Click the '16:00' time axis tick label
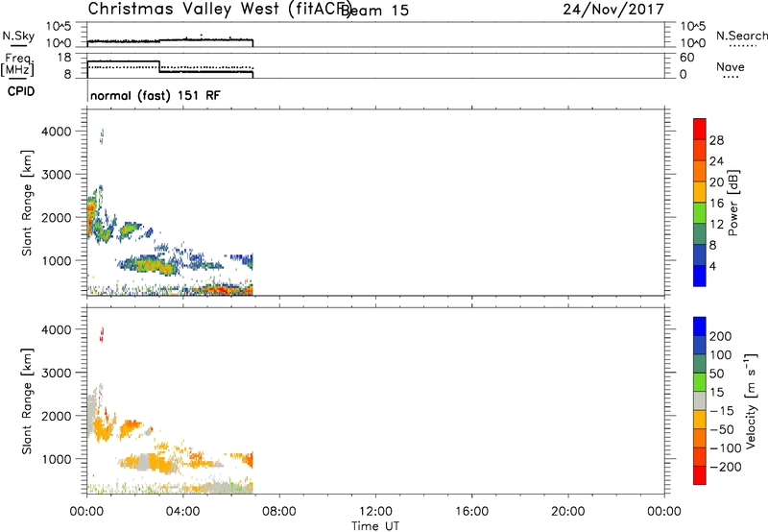 pos(471,512)
